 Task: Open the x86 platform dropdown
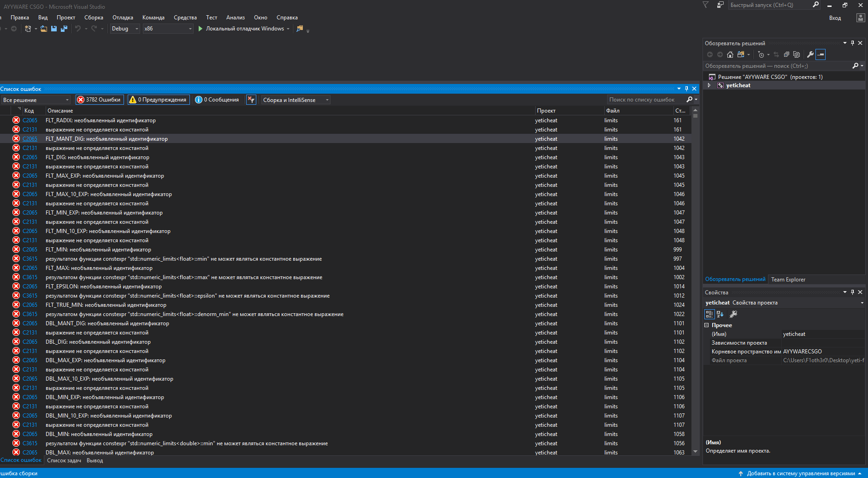click(168, 29)
